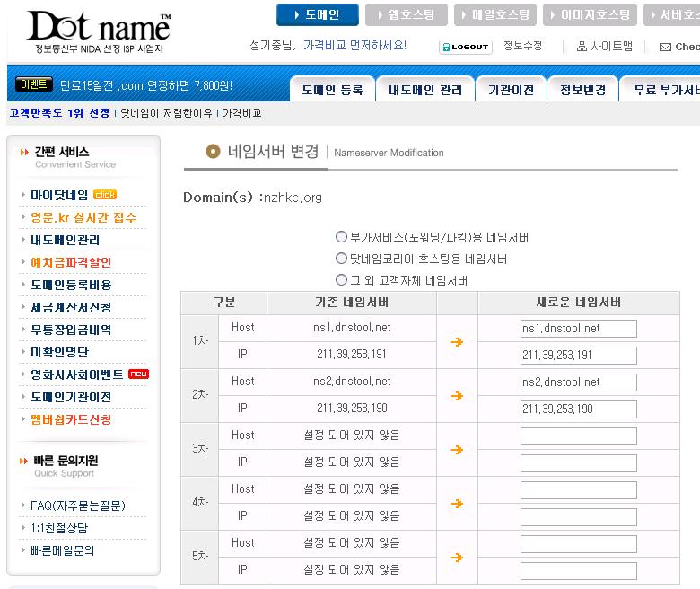Viewport: 700px width, 589px height.
Task: Click the 1차 new Host input field
Action: [x=578, y=329]
